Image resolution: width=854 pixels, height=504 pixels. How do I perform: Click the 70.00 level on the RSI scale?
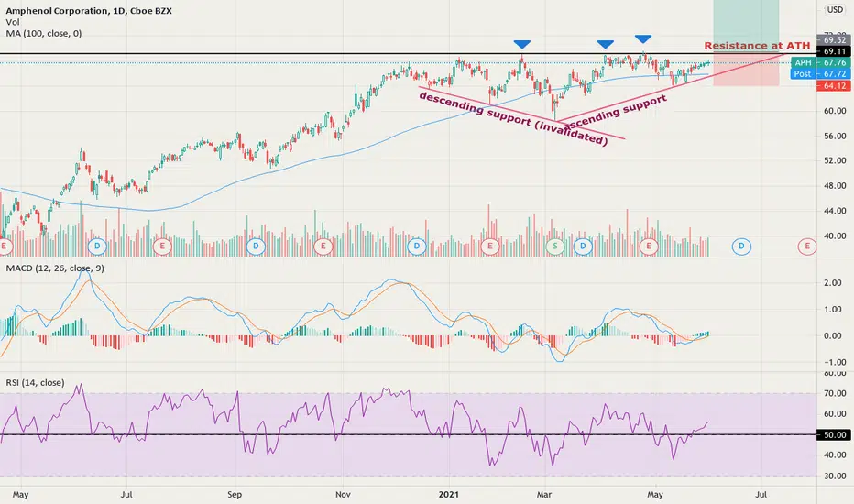[x=835, y=393]
